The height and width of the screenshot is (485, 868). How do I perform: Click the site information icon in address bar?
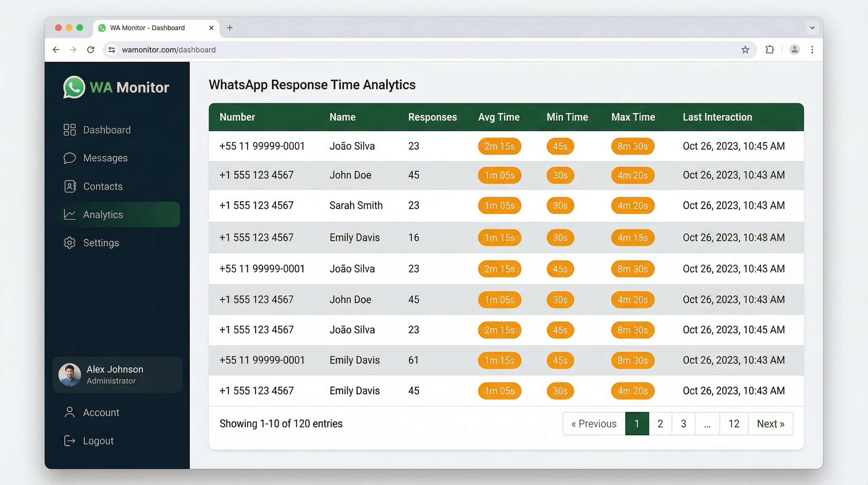click(112, 50)
